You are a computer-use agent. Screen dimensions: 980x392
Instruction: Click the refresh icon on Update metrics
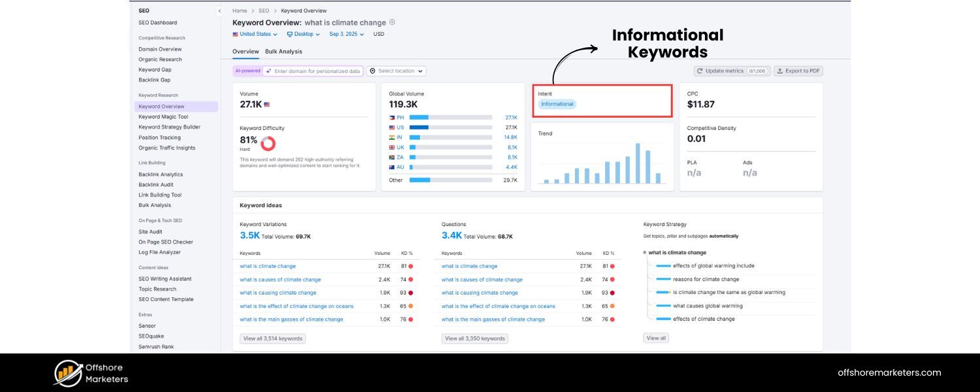(x=700, y=71)
